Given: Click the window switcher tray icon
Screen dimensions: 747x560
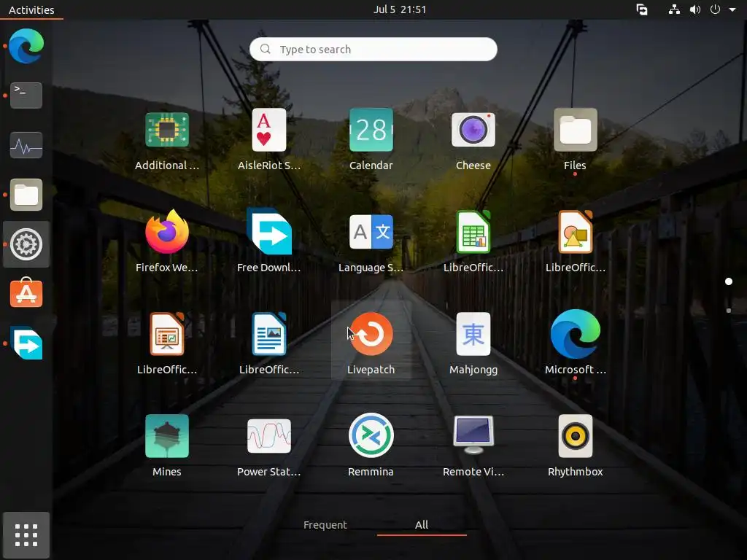Looking at the screenshot, I should click(x=642, y=9).
